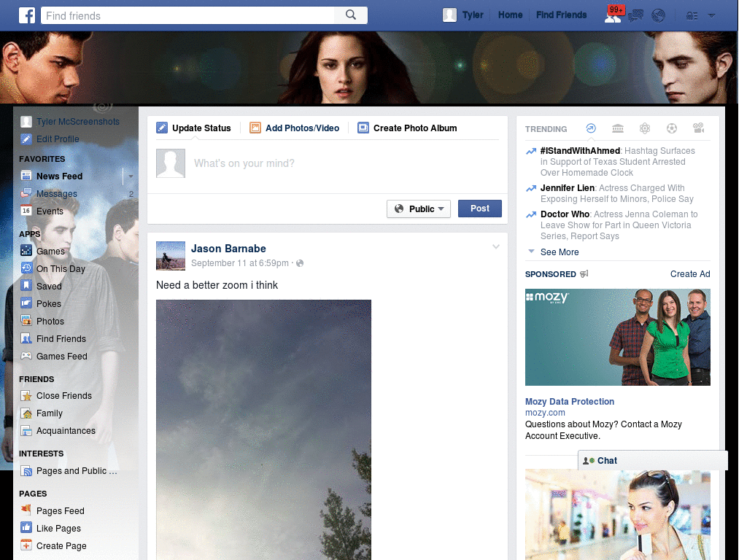The height and width of the screenshot is (560, 747).
Task: Click the Saved bookmark icon
Action: 26,286
